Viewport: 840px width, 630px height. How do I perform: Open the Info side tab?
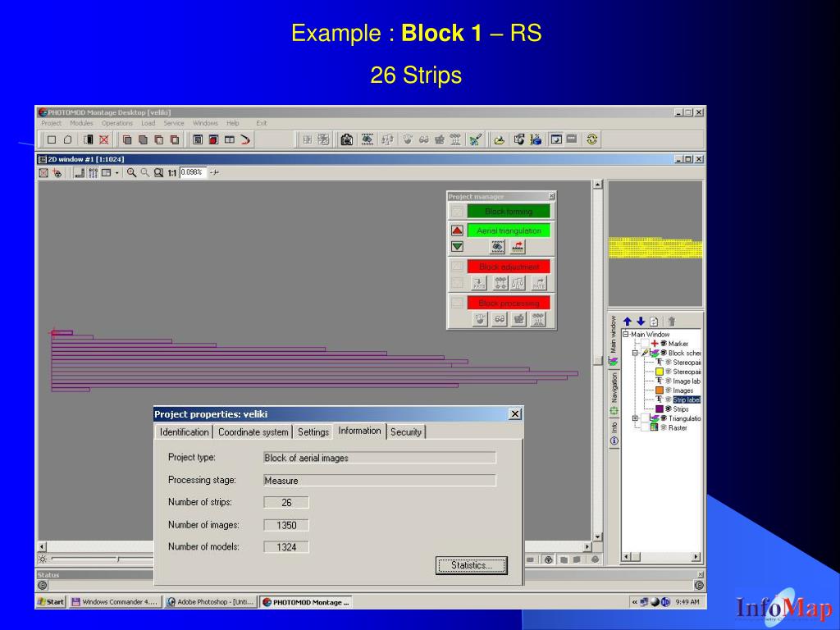614,433
